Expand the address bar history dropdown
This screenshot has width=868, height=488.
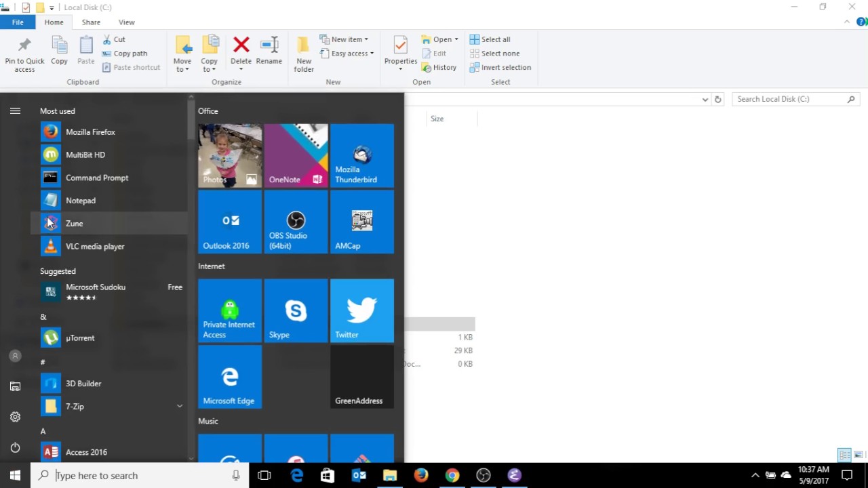(x=705, y=99)
